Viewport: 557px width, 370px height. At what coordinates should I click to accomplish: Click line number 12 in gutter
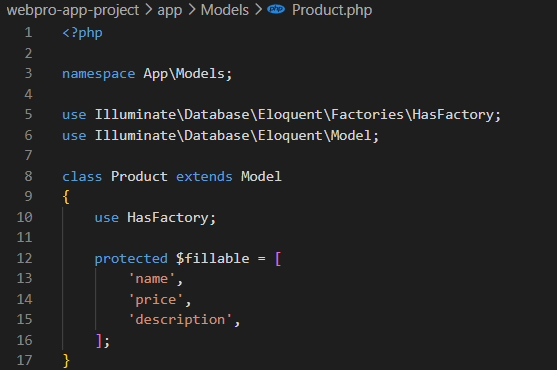(25, 258)
